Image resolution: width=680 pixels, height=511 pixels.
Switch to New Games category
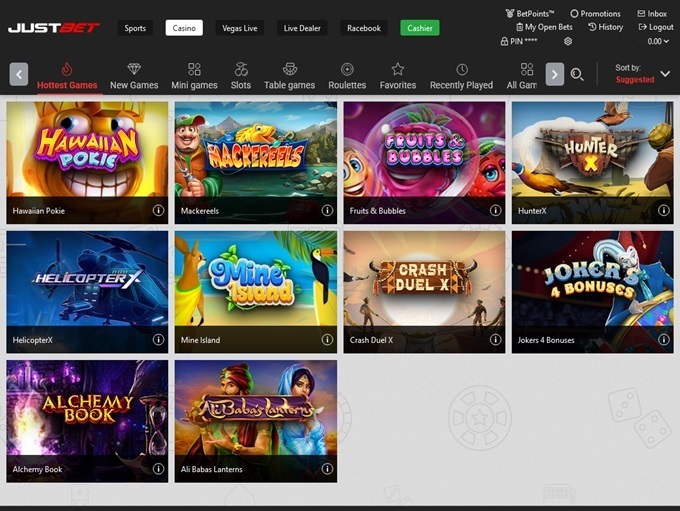[x=134, y=76]
